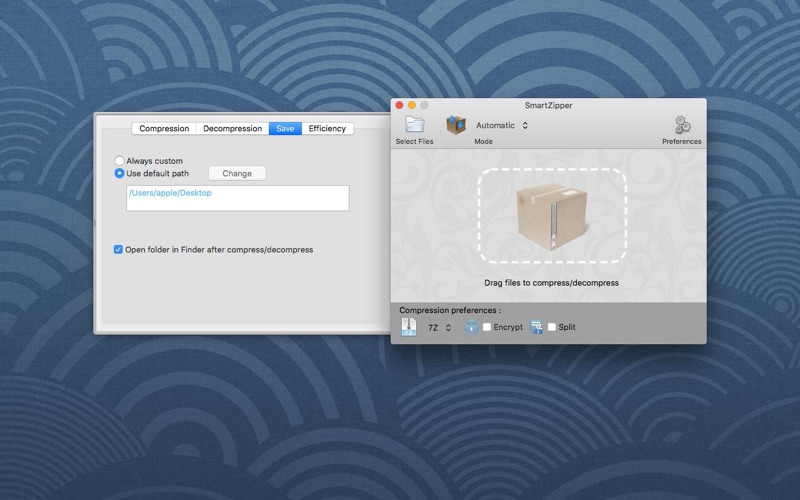Uncheck Open folder in Finder after compress/decompress

coord(119,250)
